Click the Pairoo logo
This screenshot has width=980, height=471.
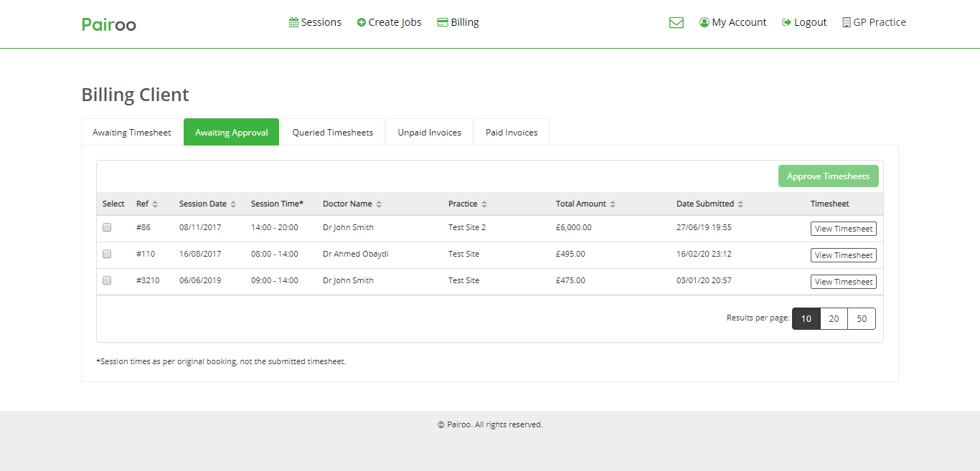click(109, 24)
